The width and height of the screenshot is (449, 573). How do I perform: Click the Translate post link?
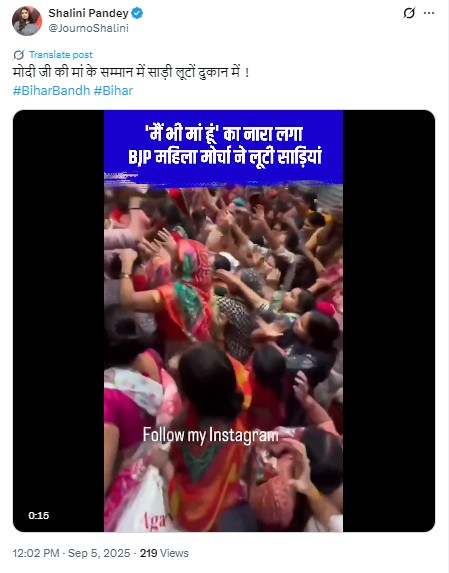[x=61, y=55]
